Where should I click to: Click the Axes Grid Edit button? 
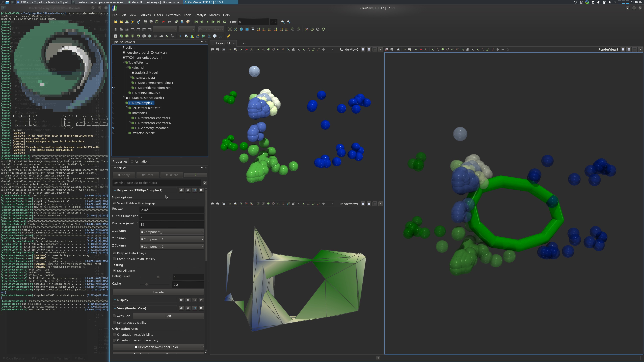tap(168, 316)
